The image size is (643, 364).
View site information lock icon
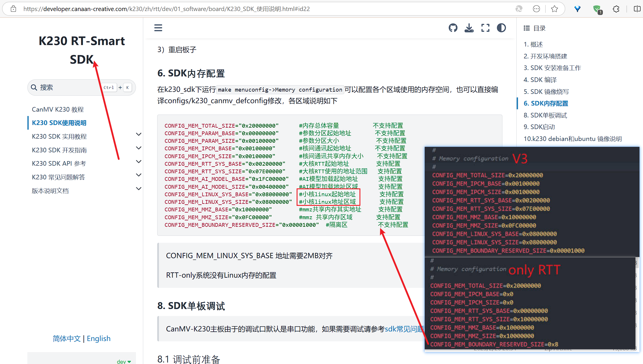[x=13, y=9]
